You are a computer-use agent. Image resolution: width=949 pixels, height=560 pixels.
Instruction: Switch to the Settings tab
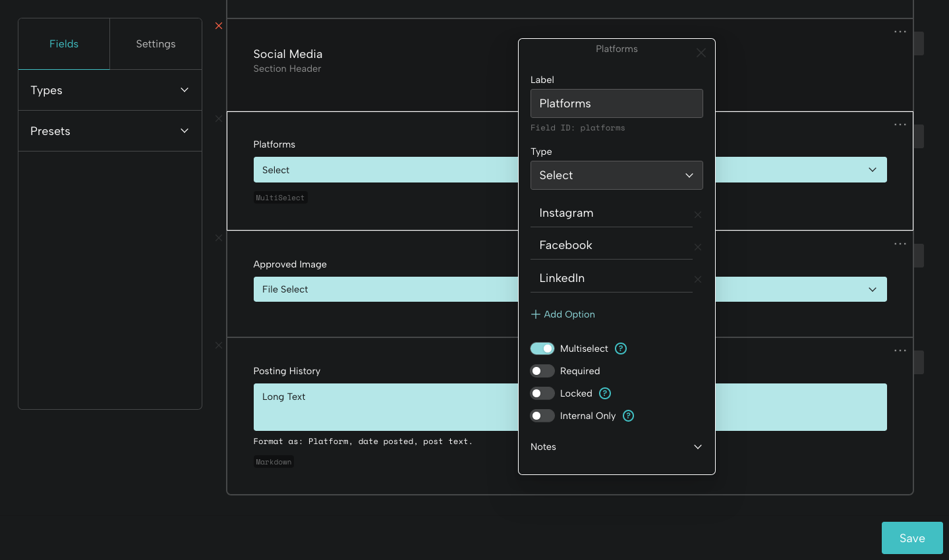pos(156,44)
